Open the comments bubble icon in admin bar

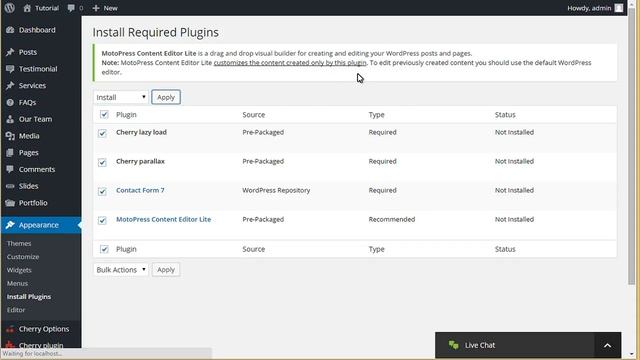pos(71,8)
